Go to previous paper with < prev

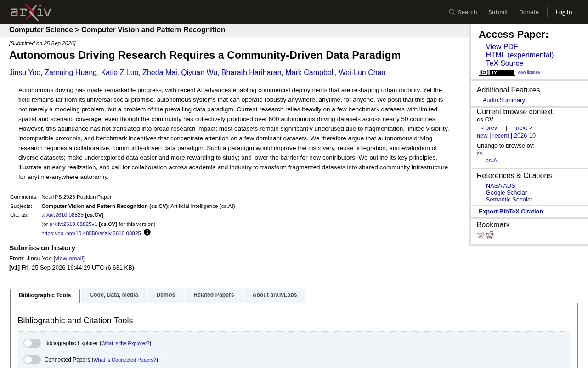489,128
